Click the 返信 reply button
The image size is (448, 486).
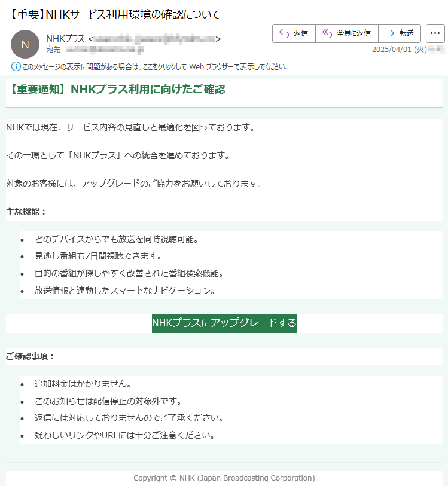(x=294, y=33)
